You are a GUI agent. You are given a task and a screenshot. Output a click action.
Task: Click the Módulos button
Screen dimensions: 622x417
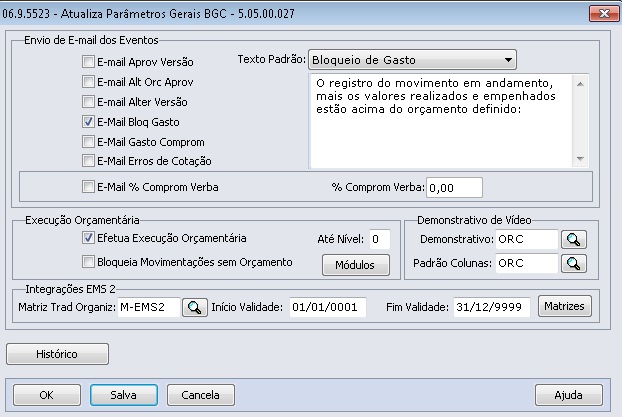[x=356, y=265]
